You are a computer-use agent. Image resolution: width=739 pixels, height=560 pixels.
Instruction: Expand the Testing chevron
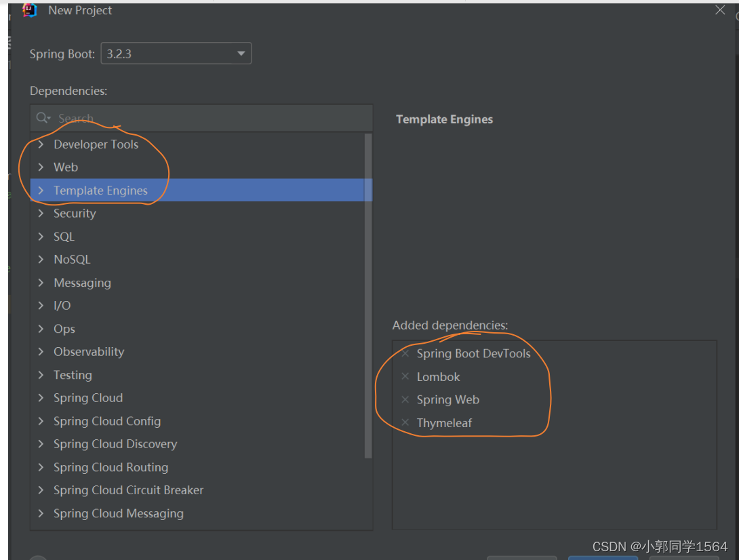coord(41,375)
